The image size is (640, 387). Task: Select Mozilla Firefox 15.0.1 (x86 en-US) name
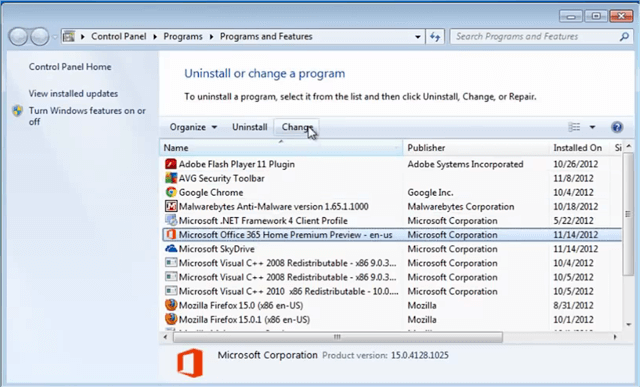click(244, 319)
